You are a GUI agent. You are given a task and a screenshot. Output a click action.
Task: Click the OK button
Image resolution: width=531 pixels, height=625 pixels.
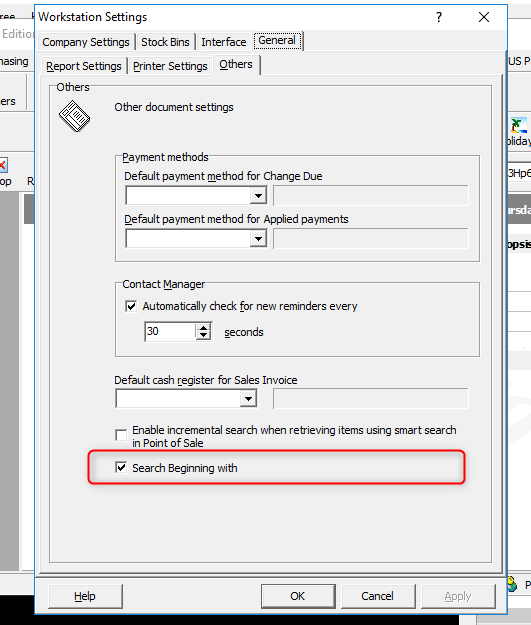(297, 596)
